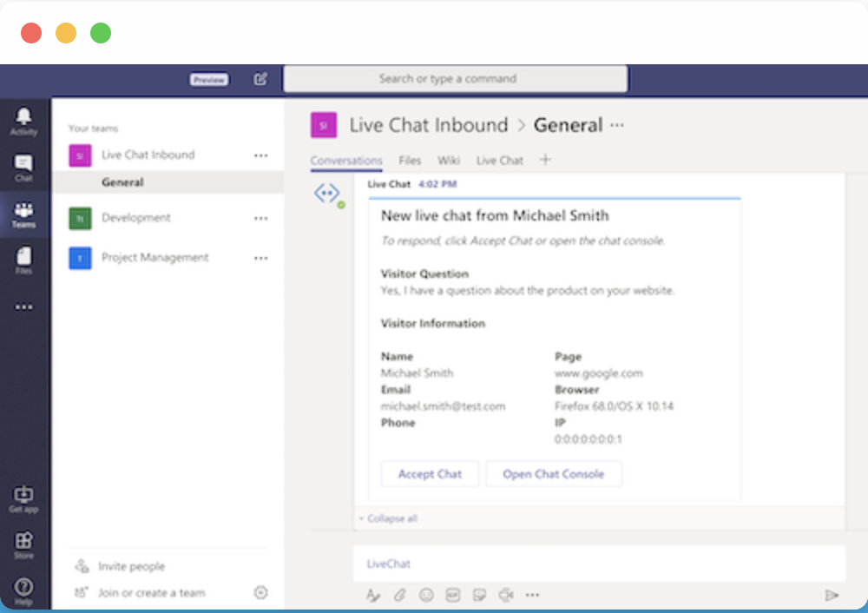Screen dimensions: 868x613
Task: Click the Project Management team avatar
Action: (80, 258)
